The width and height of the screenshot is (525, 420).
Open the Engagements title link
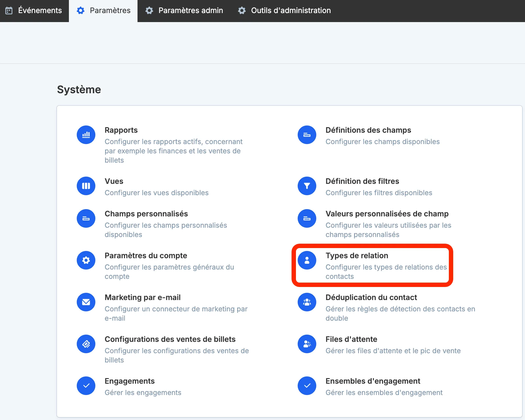[x=130, y=381]
